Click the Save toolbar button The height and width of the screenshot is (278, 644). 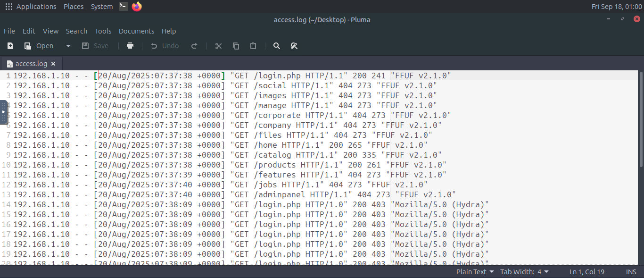(x=95, y=46)
